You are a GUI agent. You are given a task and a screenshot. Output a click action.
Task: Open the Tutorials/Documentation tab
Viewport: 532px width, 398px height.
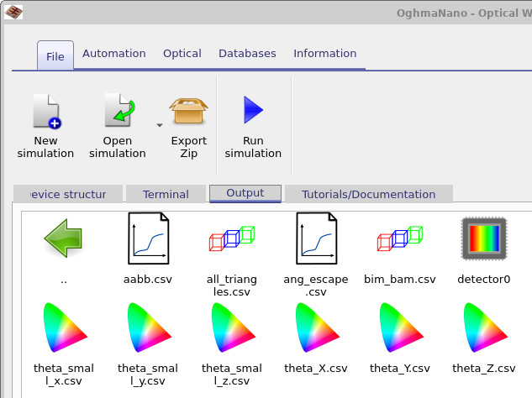(x=368, y=194)
